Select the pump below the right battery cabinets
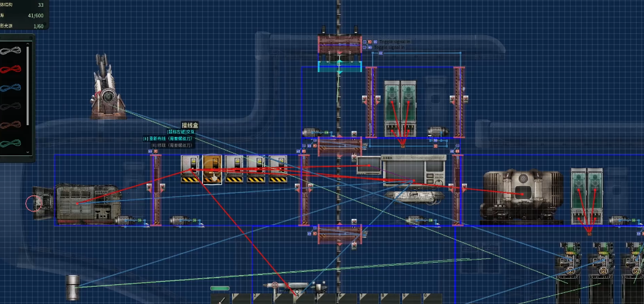 pos(619,221)
